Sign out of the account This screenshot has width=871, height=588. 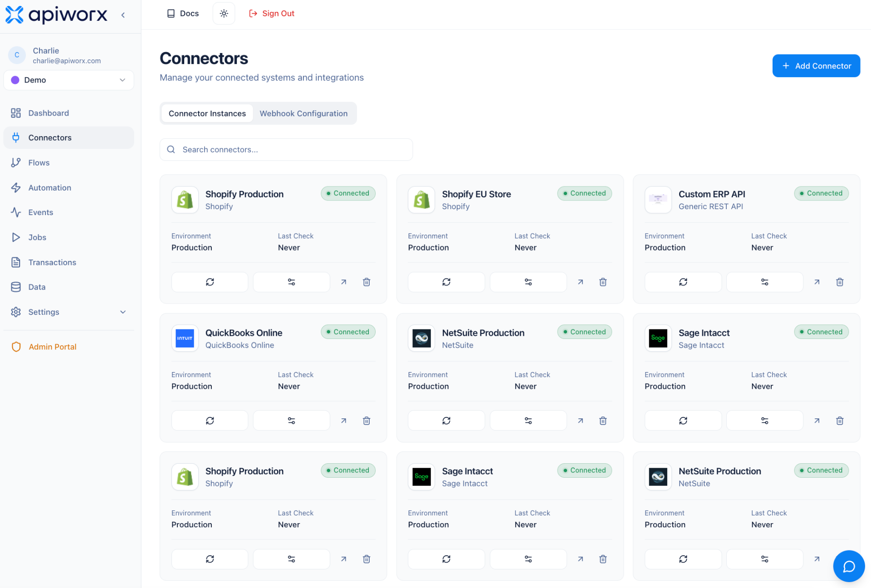[x=272, y=14]
